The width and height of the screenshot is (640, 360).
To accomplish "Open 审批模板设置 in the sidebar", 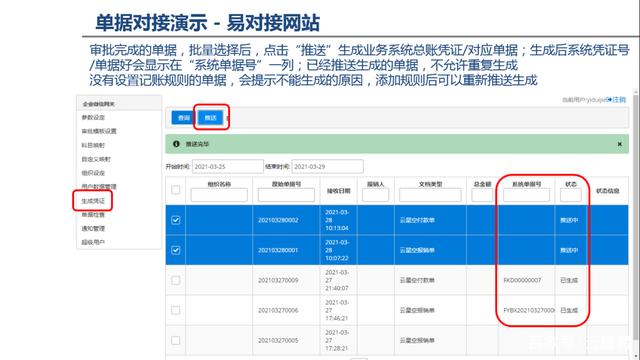I will (99, 131).
